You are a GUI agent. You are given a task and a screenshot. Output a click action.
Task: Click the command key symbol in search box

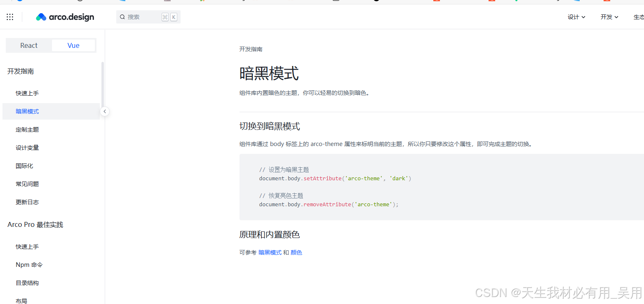tap(165, 17)
